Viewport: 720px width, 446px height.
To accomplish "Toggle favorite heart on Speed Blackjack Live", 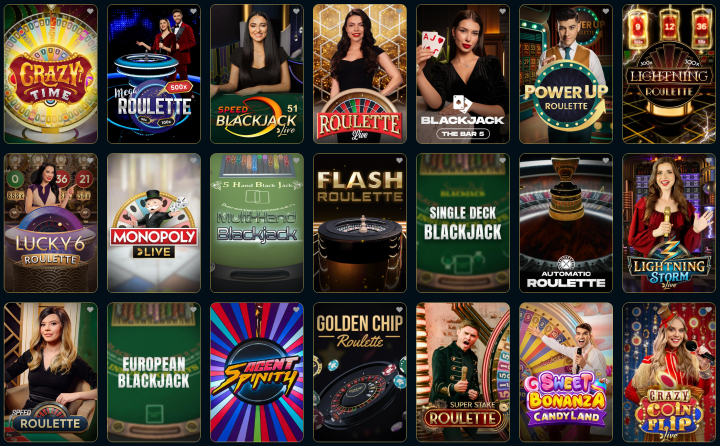I will click(x=297, y=11).
